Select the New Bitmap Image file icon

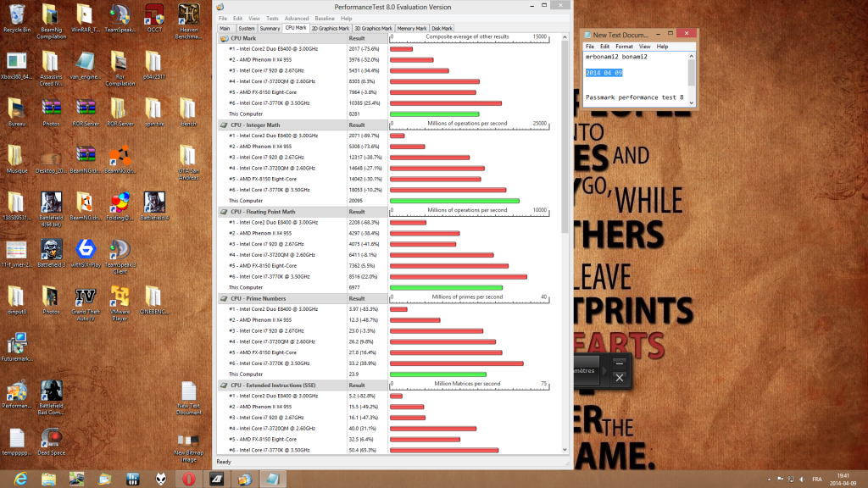click(x=188, y=448)
